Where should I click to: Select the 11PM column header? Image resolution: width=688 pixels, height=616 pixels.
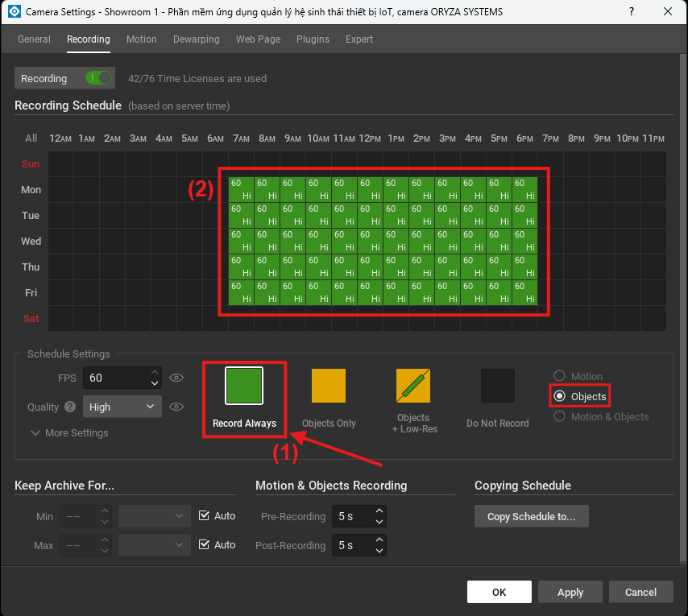(653, 138)
